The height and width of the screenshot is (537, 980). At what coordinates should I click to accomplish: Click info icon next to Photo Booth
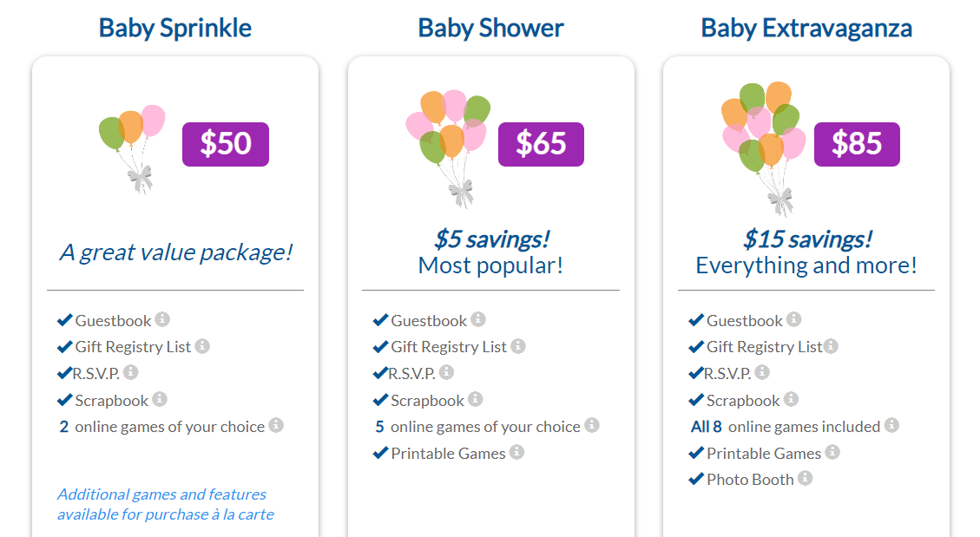point(805,478)
